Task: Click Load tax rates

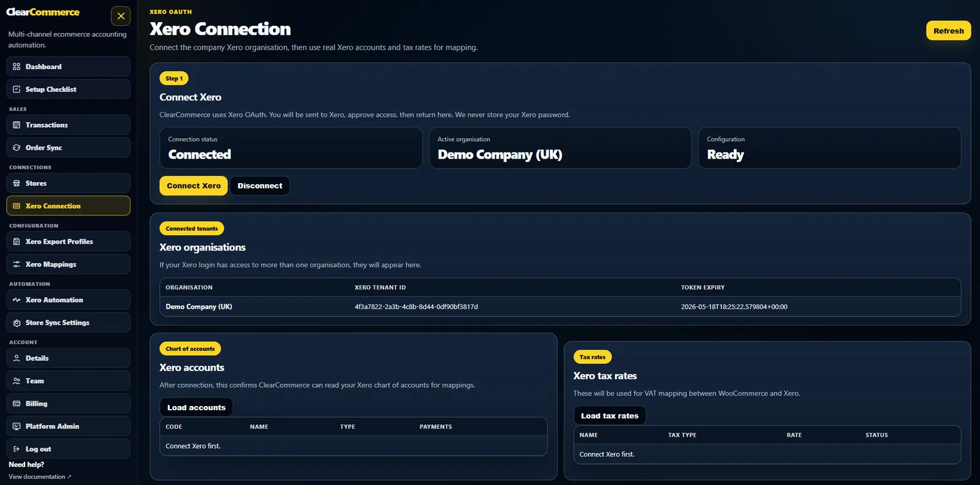Action: [609, 416]
